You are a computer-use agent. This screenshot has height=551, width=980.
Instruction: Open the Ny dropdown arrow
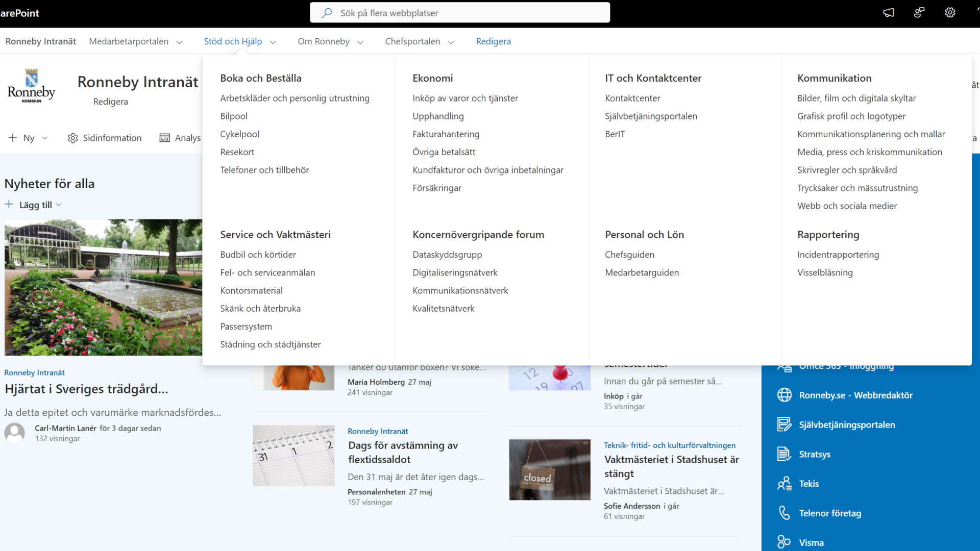pyautogui.click(x=45, y=138)
